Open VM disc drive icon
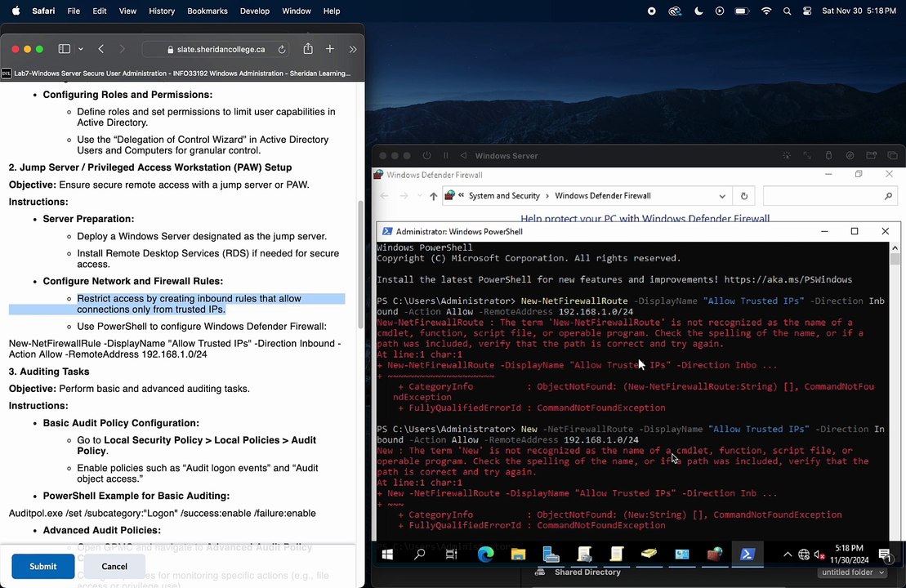This screenshot has height=588, width=906. click(850, 155)
